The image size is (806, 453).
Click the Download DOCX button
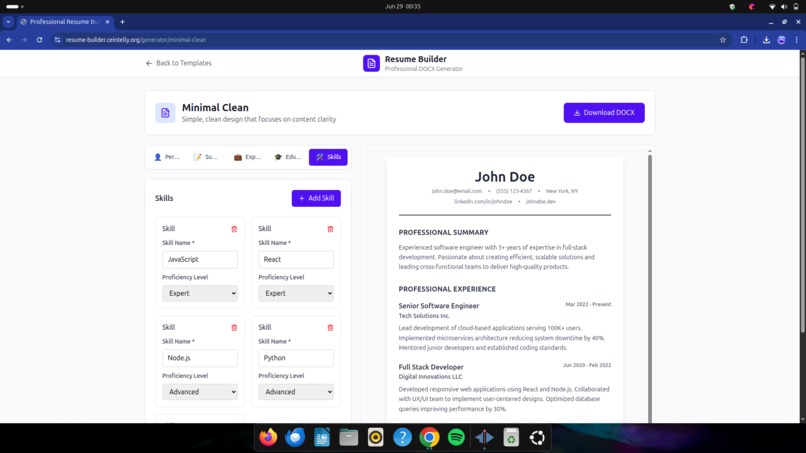click(604, 113)
